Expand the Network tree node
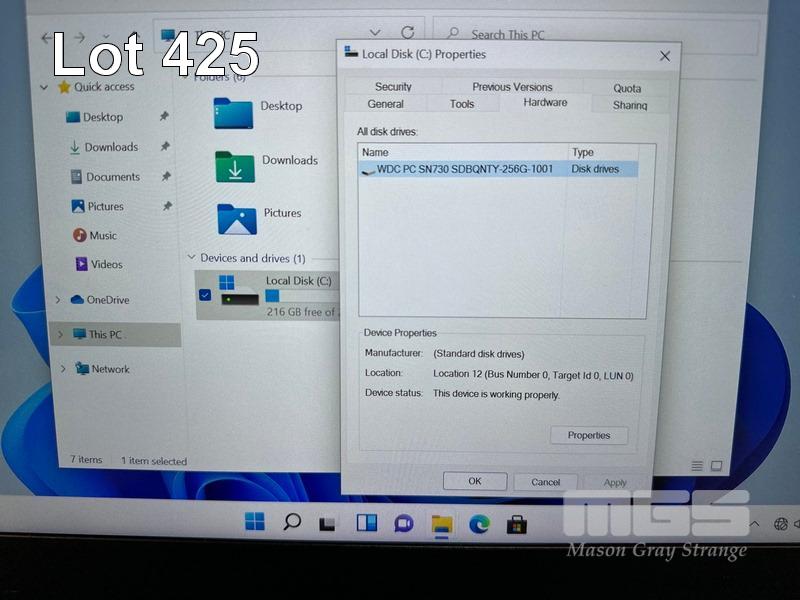 63,369
